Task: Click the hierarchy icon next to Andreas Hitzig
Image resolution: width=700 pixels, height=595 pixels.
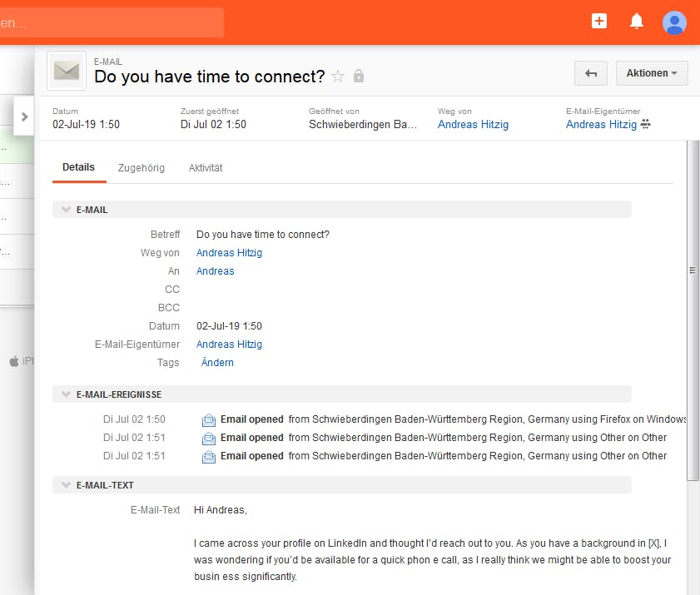Action: tap(644, 125)
